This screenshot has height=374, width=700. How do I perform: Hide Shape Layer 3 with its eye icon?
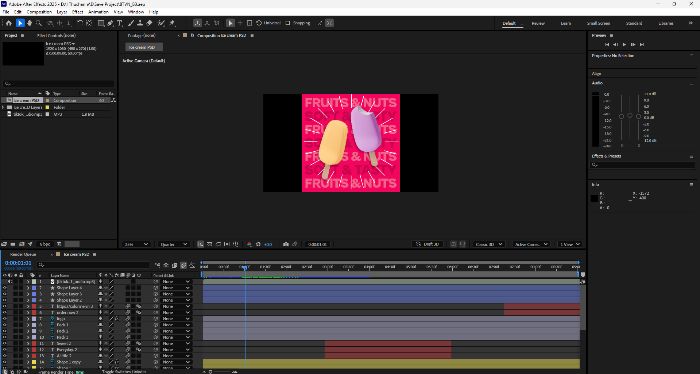tap(4, 294)
